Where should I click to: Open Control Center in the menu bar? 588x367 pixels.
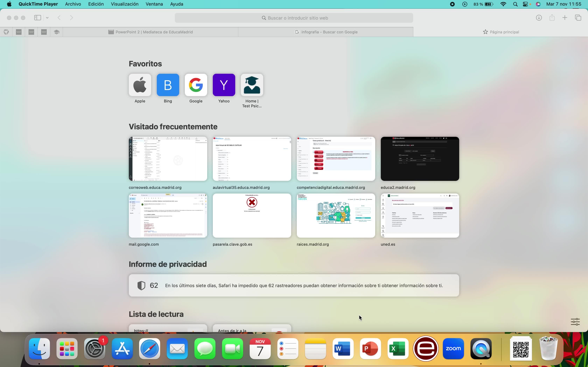click(525, 4)
